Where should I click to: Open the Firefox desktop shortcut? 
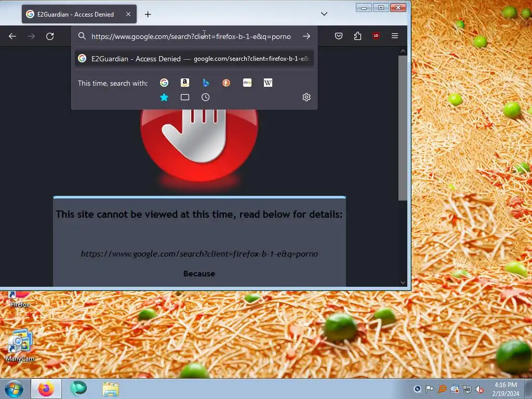tap(20, 299)
